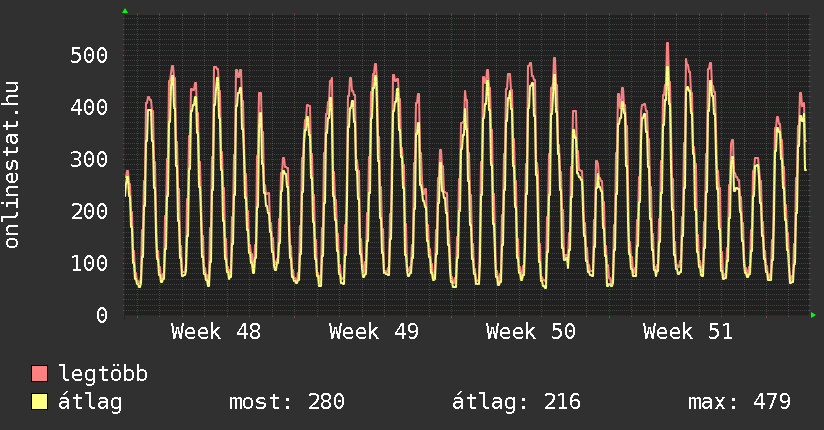Click the Week 51 axis label
The height and width of the screenshot is (430, 824).
687,332
